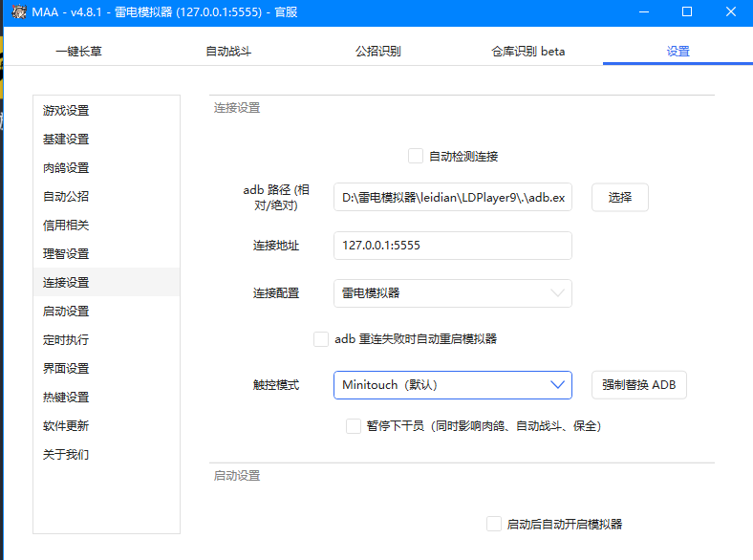Check the 暂停下干员 option
The height and width of the screenshot is (560, 753).
pyautogui.click(x=354, y=425)
